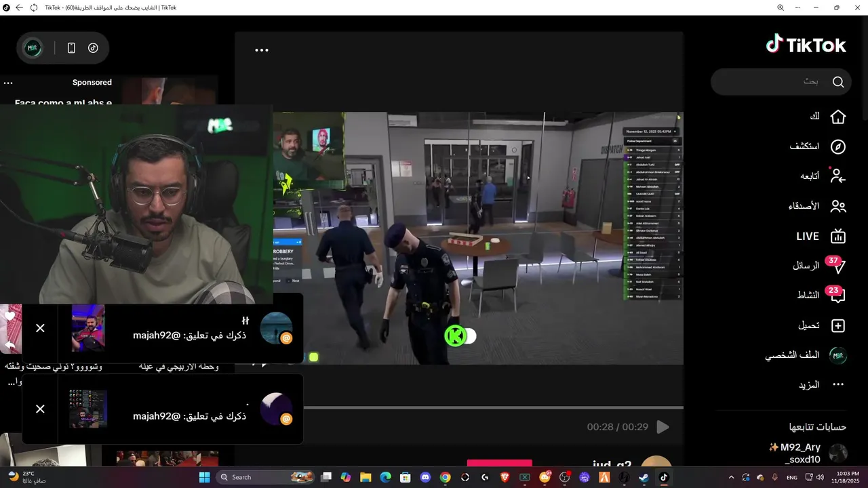Reload the page with the refresh icon
The height and width of the screenshot is (488, 868).
click(34, 7)
